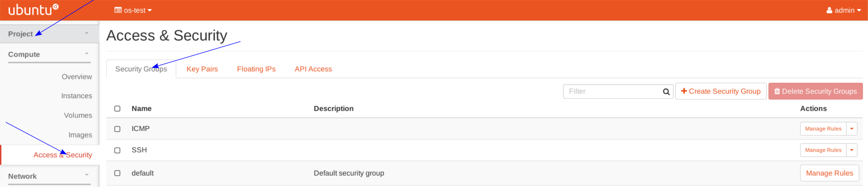Open the Floating IPs tab
The width and height of the screenshot is (868, 187).
[x=256, y=69]
